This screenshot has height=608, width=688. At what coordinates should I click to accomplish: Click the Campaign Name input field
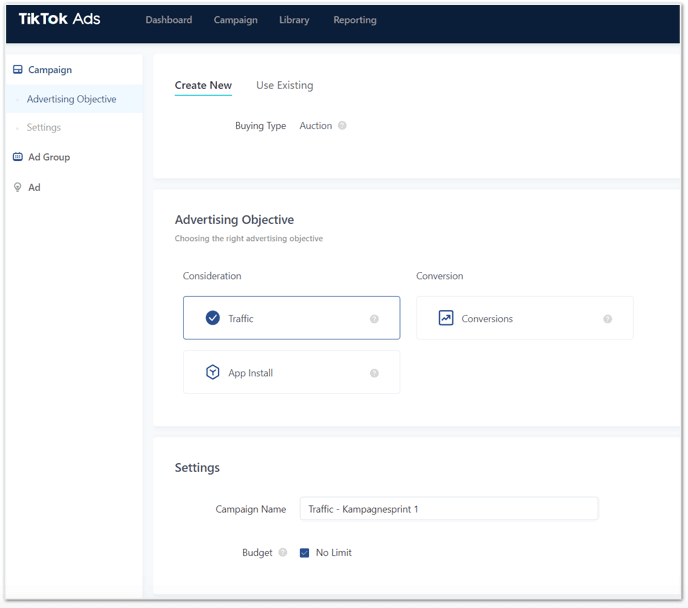[448, 509]
